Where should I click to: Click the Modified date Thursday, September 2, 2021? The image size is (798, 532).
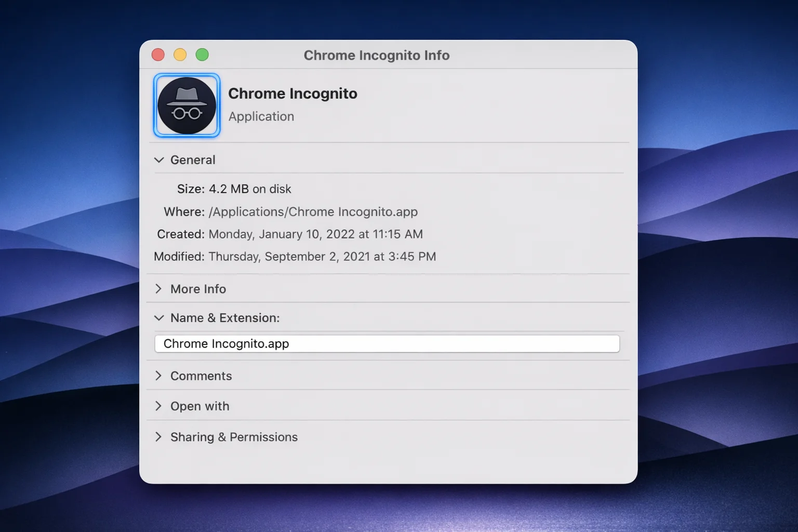322,257
